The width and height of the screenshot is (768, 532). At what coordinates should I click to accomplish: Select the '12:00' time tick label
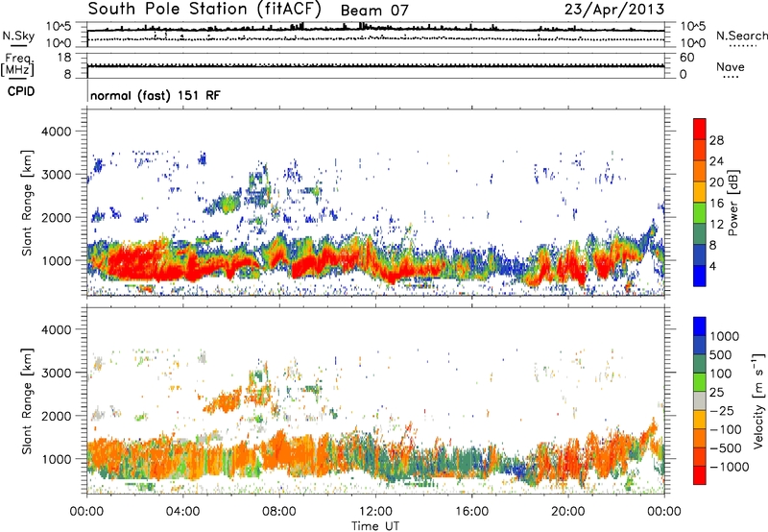(x=375, y=512)
